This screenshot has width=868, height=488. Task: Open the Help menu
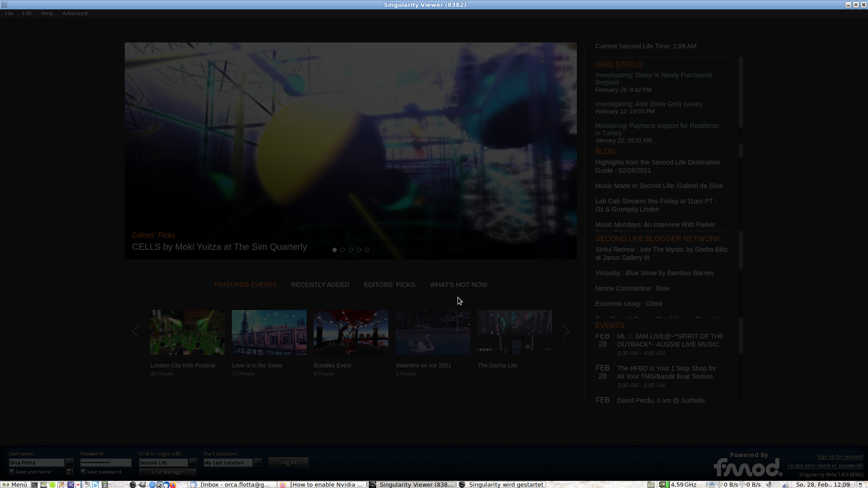point(47,13)
